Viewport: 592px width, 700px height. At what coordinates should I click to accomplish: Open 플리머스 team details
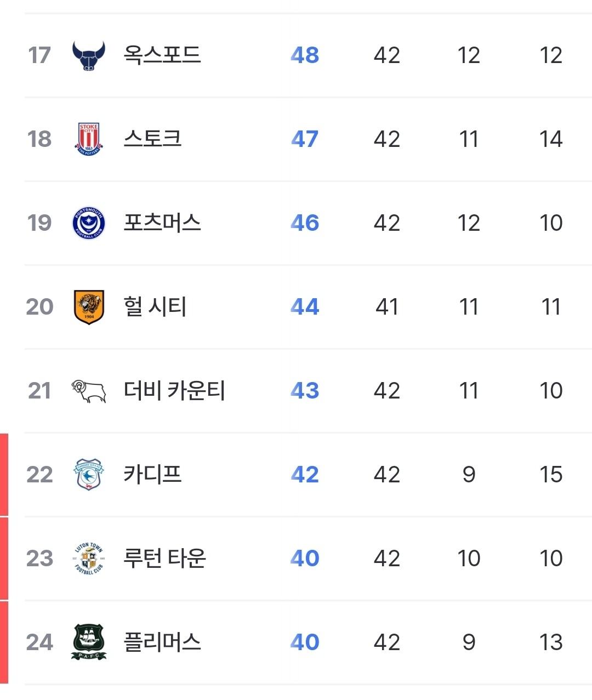click(x=162, y=642)
